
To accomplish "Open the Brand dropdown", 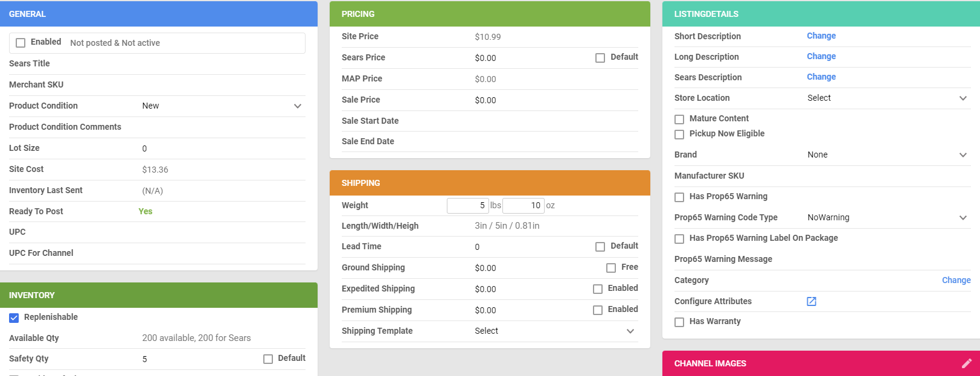I will [x=888, y=155].
